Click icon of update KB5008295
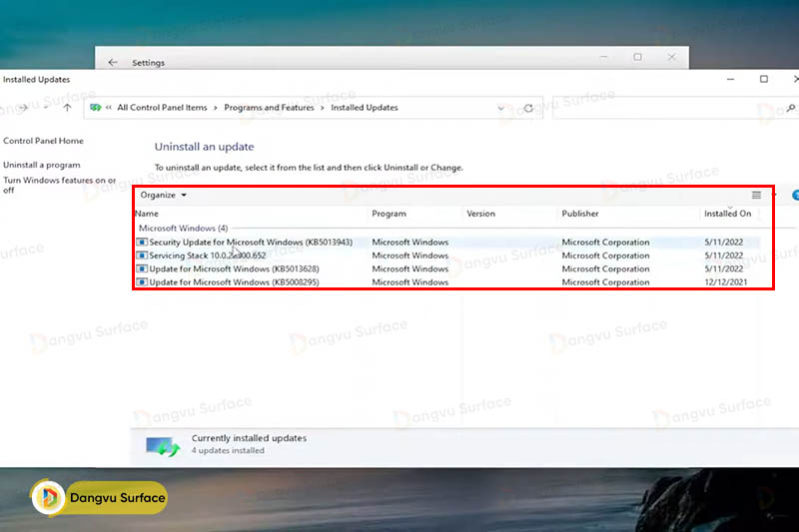 pos(142,281)
